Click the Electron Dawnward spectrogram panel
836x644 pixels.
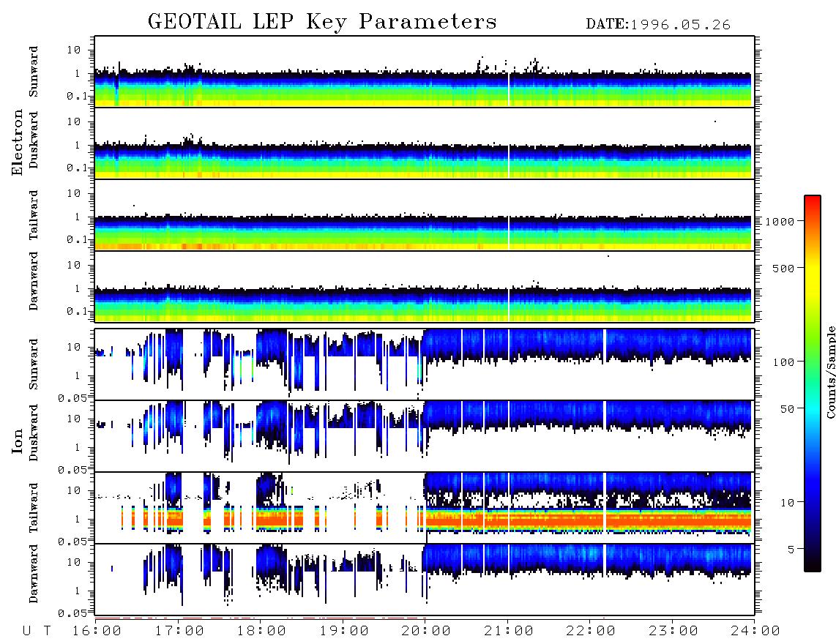tap(425, 286)
